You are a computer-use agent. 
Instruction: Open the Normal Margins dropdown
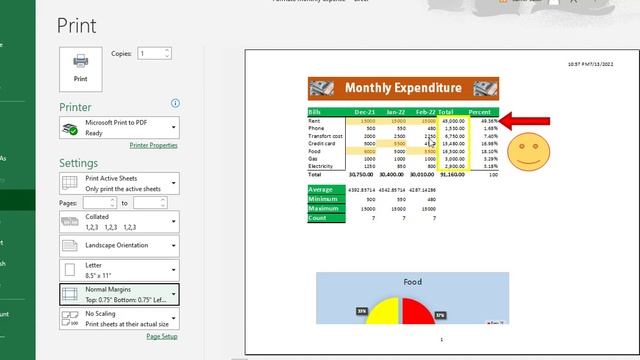coord(119,294)
